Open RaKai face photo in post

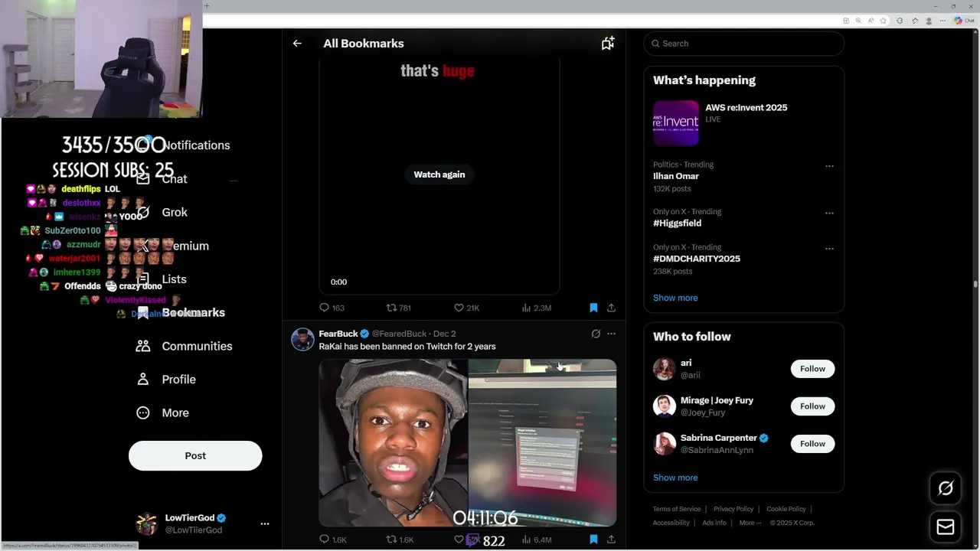click(393, 443)
